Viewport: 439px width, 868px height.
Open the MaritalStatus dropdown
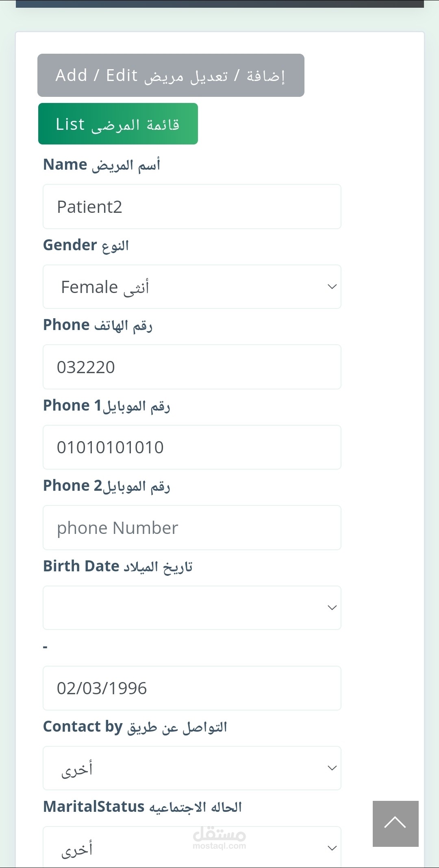point(192,848)
